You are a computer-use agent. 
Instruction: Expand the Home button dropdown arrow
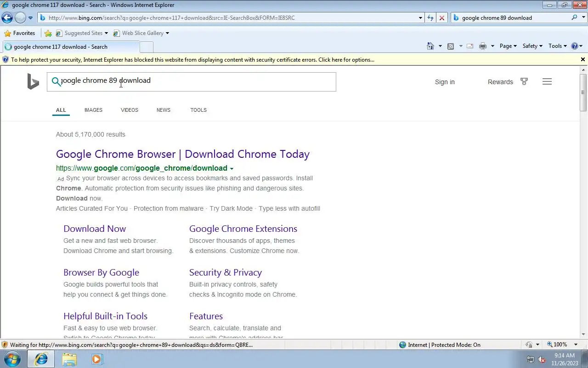(440, 46)
